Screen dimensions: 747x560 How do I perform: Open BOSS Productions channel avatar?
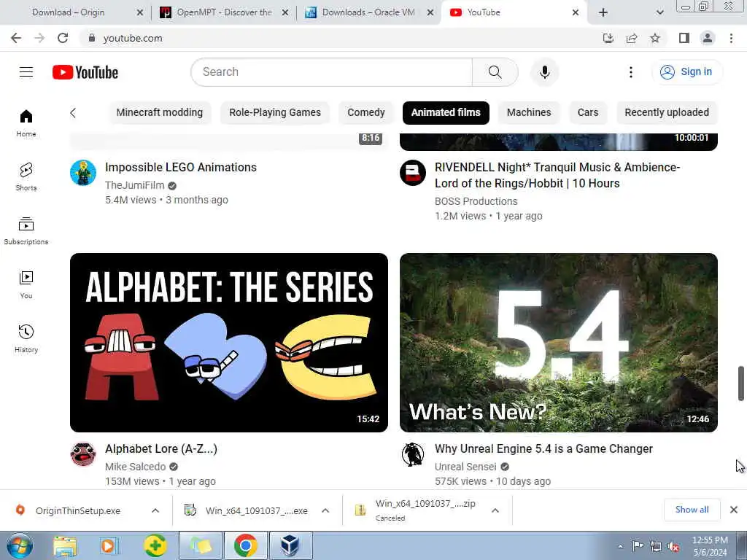tap(413, 172)
